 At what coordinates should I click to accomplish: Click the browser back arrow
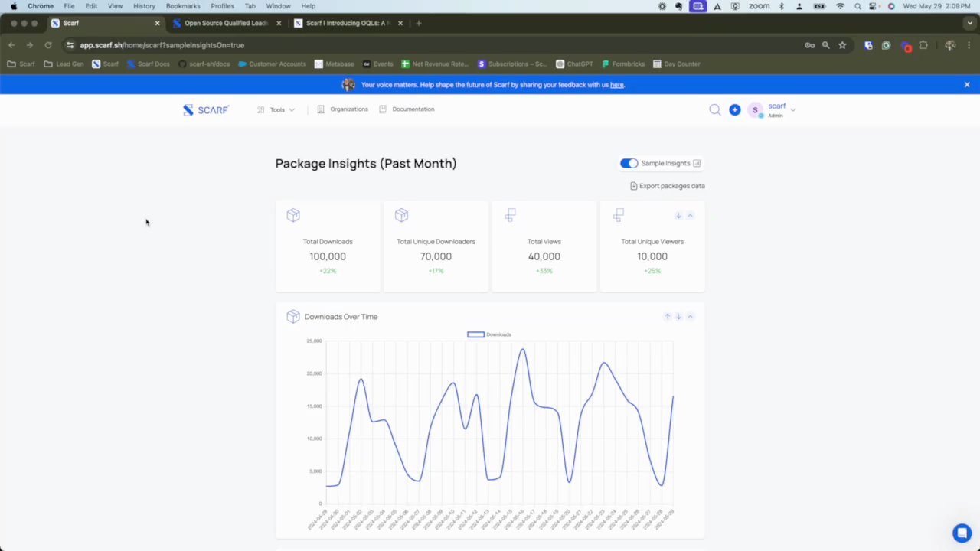pos(11,45)
